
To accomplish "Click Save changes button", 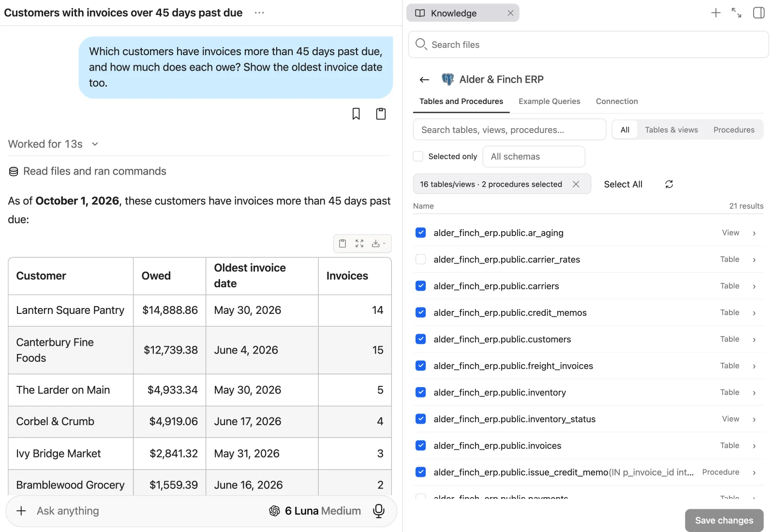I will coord(724,520).
